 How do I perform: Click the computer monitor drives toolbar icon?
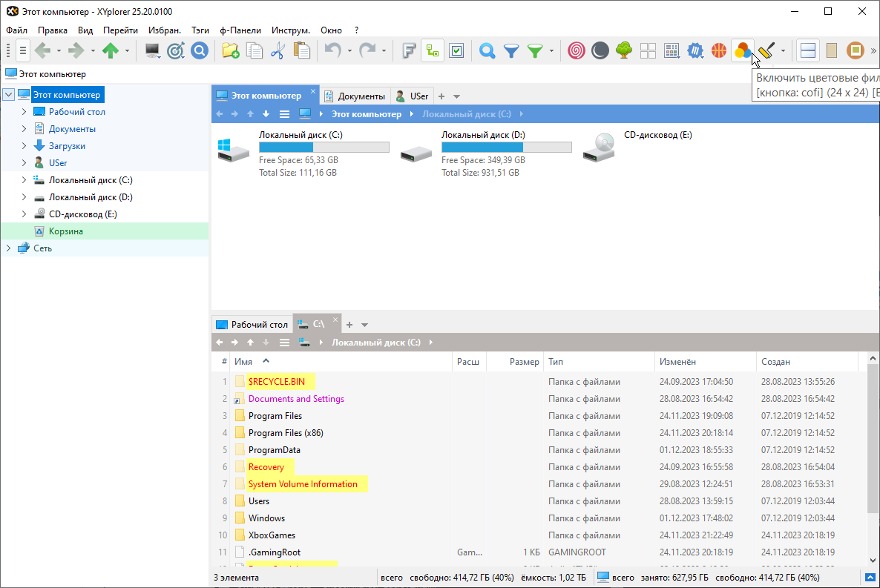(152, 50)
